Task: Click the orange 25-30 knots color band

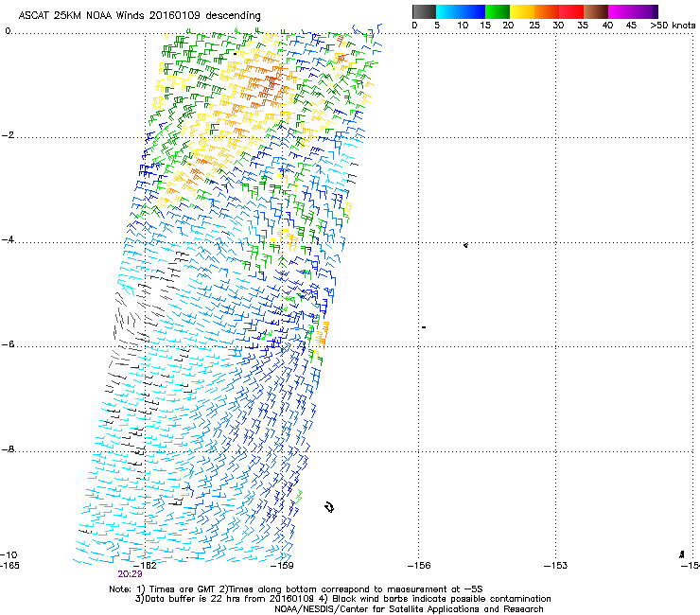Action: click(547, 11)
